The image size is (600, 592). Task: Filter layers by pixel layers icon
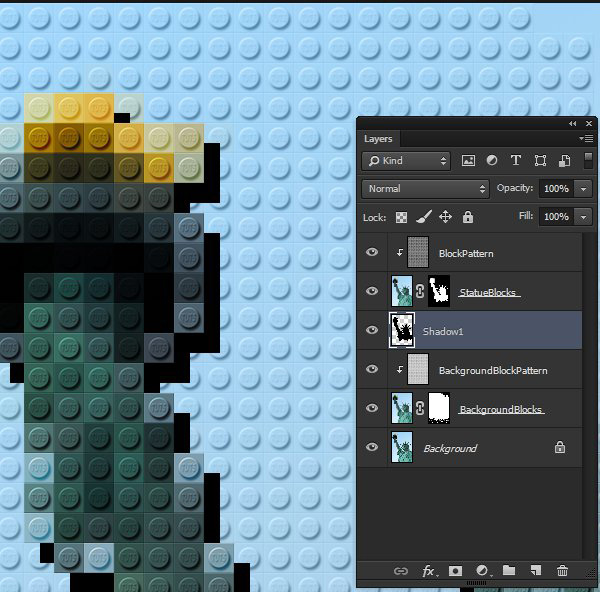pyautogui.click(x=468, y=160)
